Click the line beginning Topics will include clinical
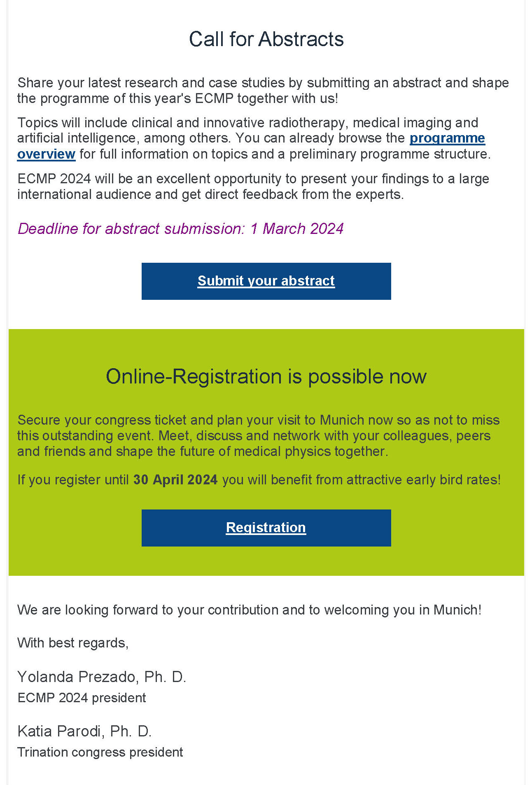 (247, 123)
